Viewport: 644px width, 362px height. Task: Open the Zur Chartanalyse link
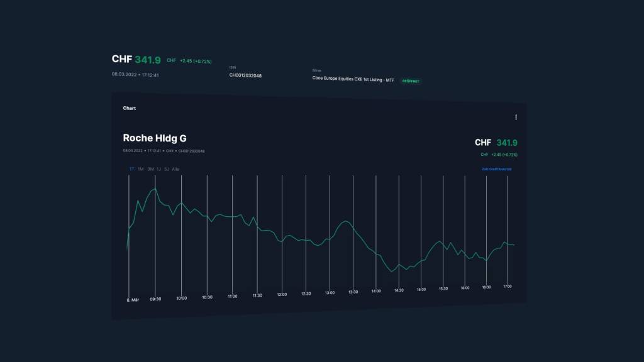pos(496,169)
